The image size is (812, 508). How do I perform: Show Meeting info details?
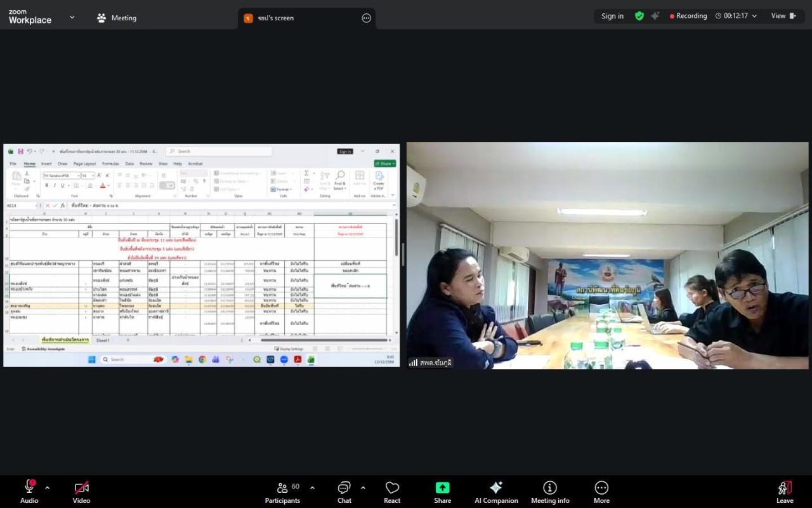click(550, 491)
